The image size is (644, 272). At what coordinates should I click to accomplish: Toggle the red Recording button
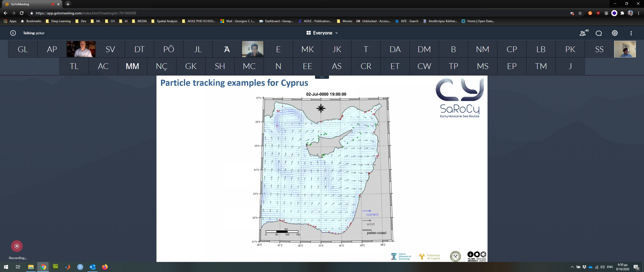click(17, 246)
